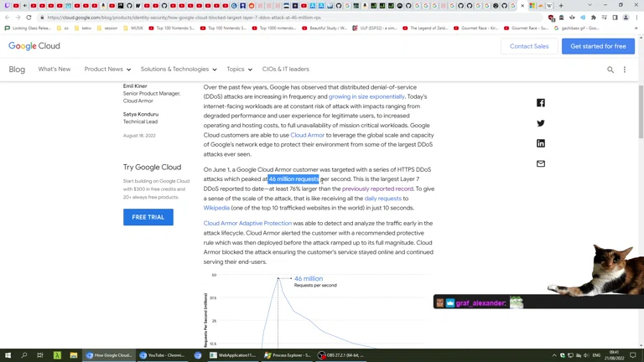Open the blog search magnifier
The image size is (644, 362).
coord(610,70)
